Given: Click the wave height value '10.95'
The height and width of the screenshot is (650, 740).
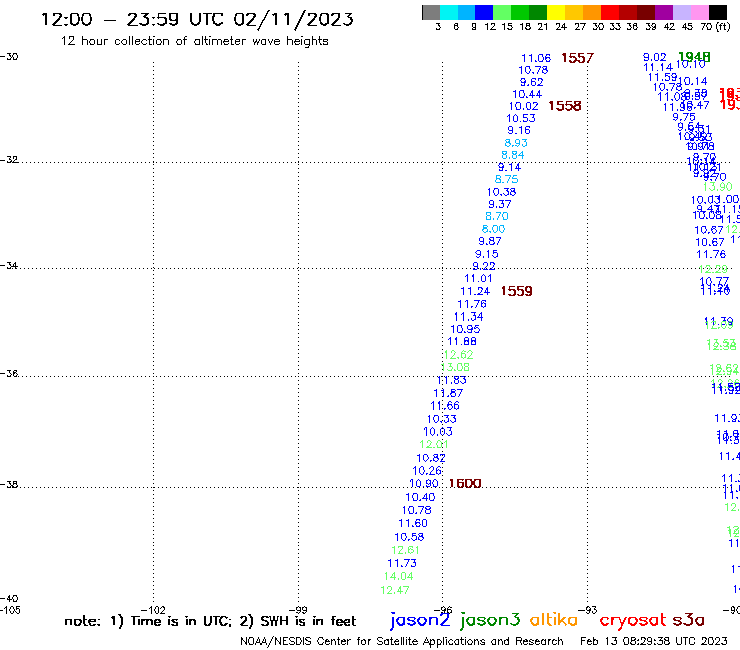Looking at the screenshot, I should click(465, 329).
